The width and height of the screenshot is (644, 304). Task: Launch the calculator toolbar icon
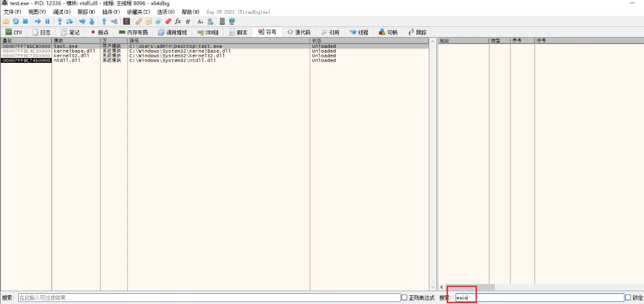click(222, 21)
